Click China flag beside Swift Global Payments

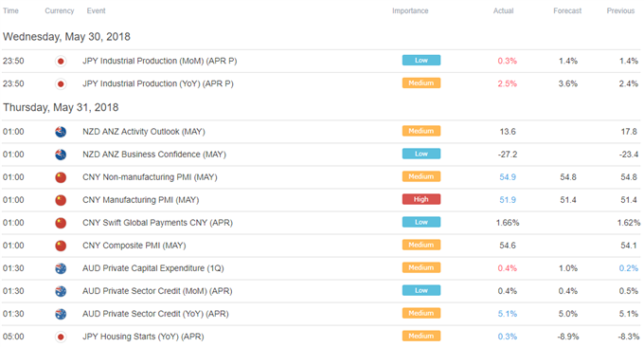(61, 223)
